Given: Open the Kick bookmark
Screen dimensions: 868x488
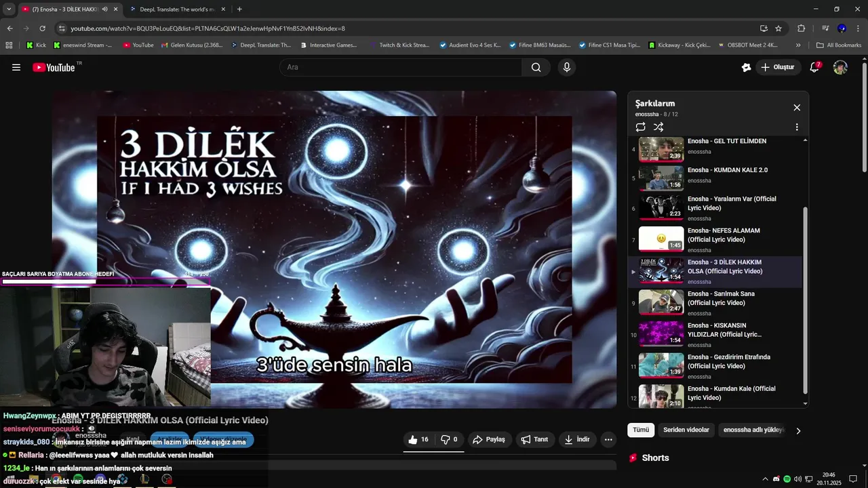Looking at the screenshot, I should [36, 45].
